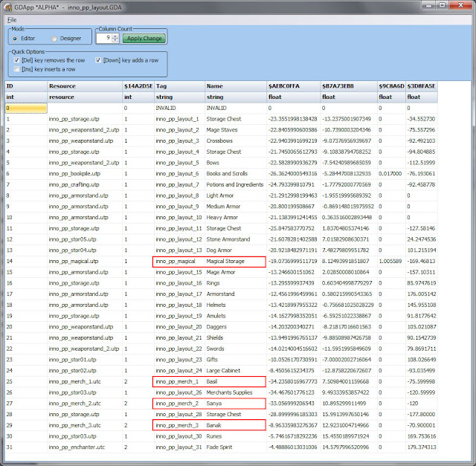476x466 pixels.
Task: Click the value 1.005589 in row 14
Action: 391,261
